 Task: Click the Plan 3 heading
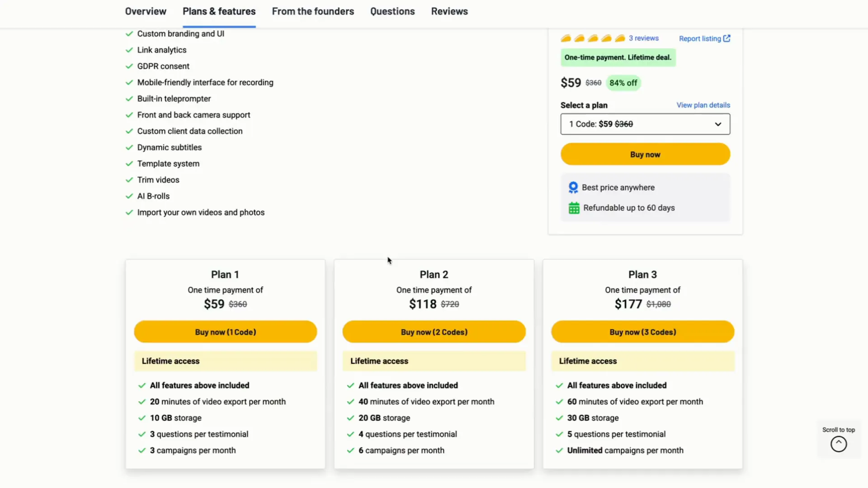(x=642, y=275)
